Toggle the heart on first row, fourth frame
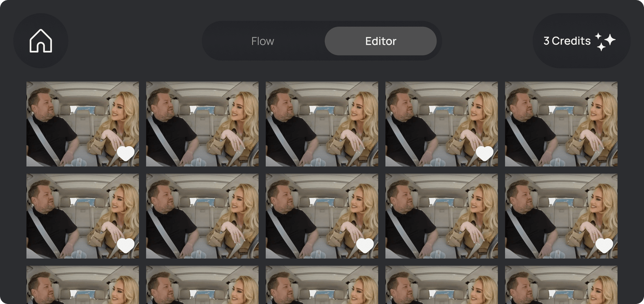644x304 pixels. (x=484, y=153)
